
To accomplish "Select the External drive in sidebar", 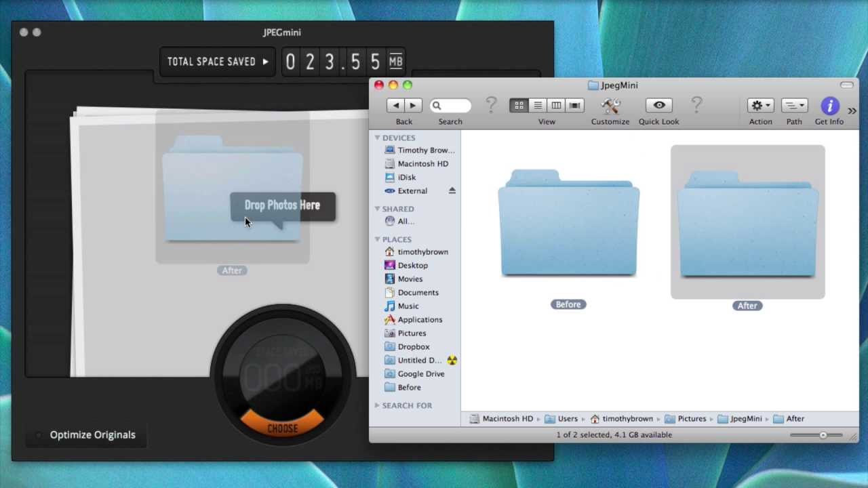I will (x=406, y=191).
